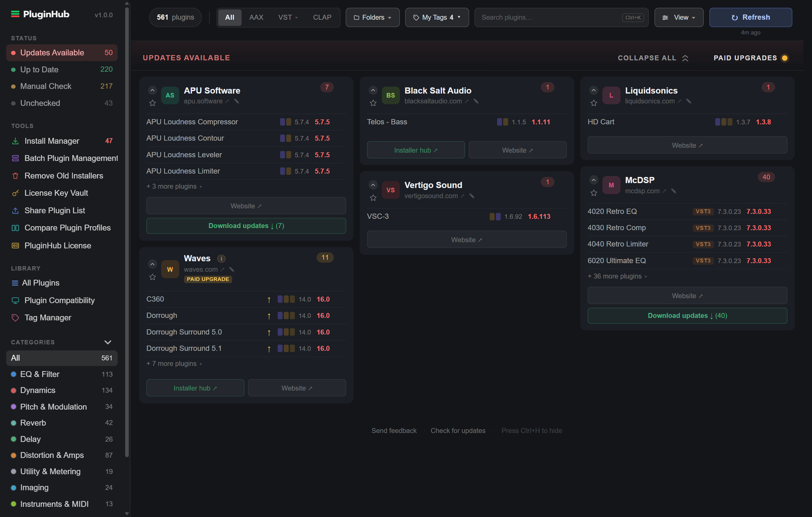Open License Key Vault key icon
812x517 pixels.
(15, 193)
